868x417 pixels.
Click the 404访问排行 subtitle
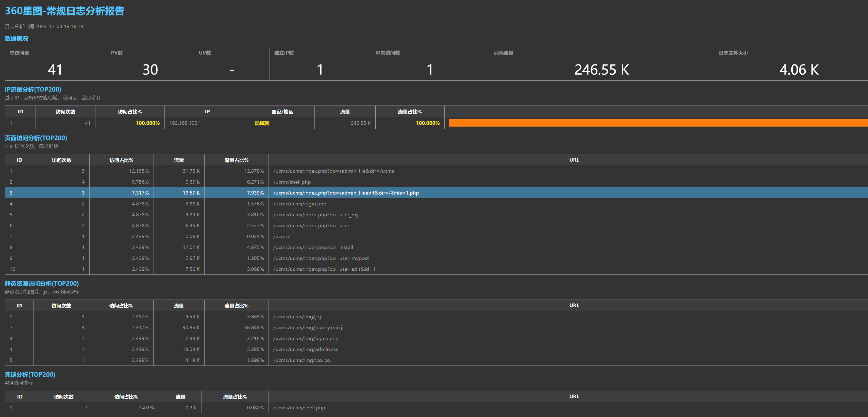pos(19,383)
